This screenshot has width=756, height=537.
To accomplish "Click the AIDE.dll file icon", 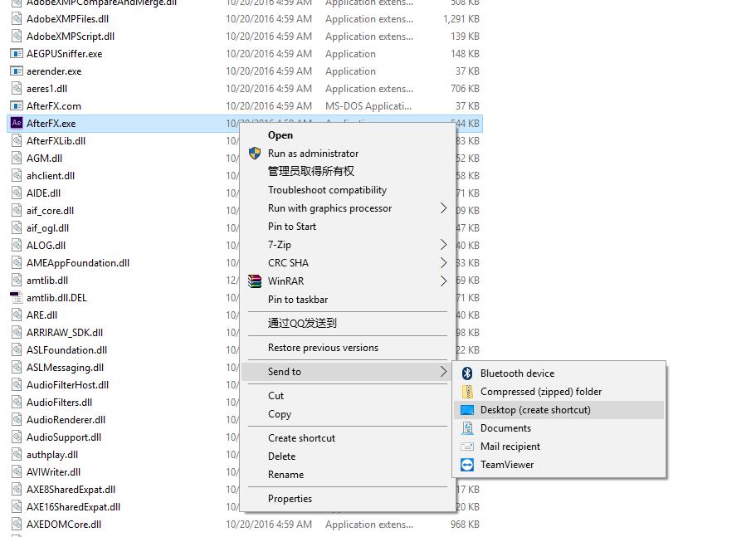I will [17, 193].
